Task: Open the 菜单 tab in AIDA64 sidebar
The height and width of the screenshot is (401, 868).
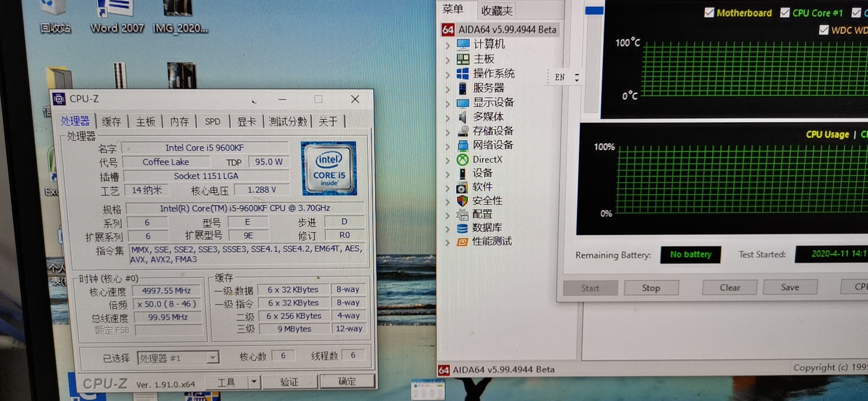Action: click(453, 9)
